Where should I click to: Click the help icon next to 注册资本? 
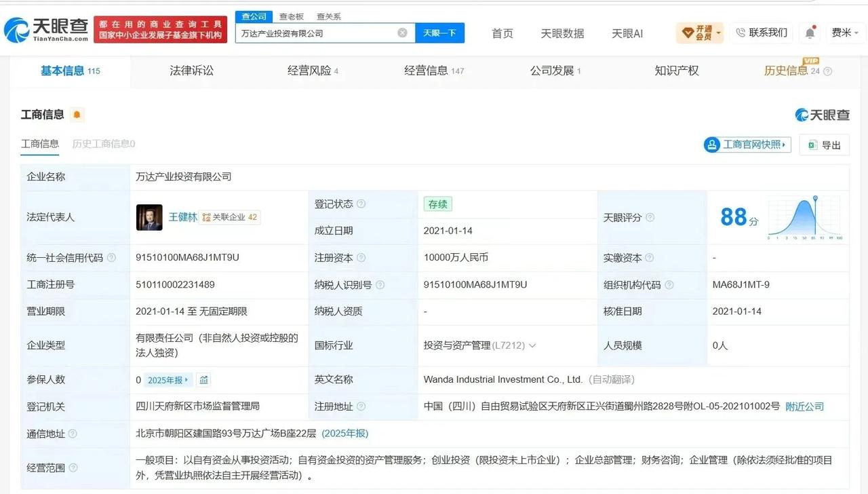361,258
